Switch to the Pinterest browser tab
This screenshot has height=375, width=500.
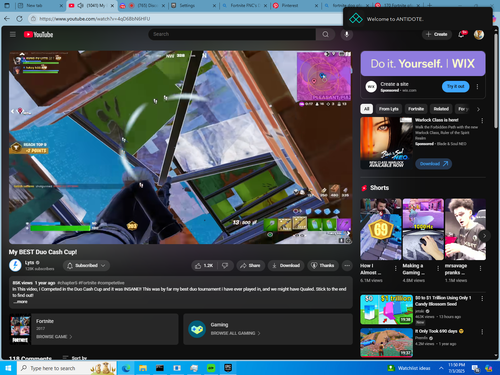click(295, 6)
